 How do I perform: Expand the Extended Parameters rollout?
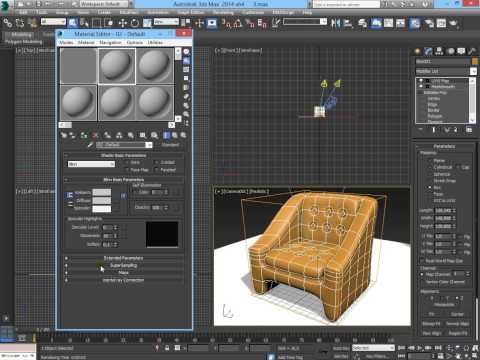coord(123,258)
